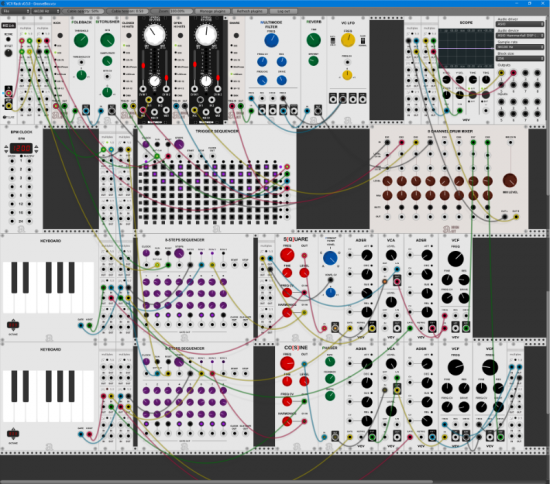Open the Audio device dropdown
The width and height of the screenshot is (550, 484).
point(520,35)
